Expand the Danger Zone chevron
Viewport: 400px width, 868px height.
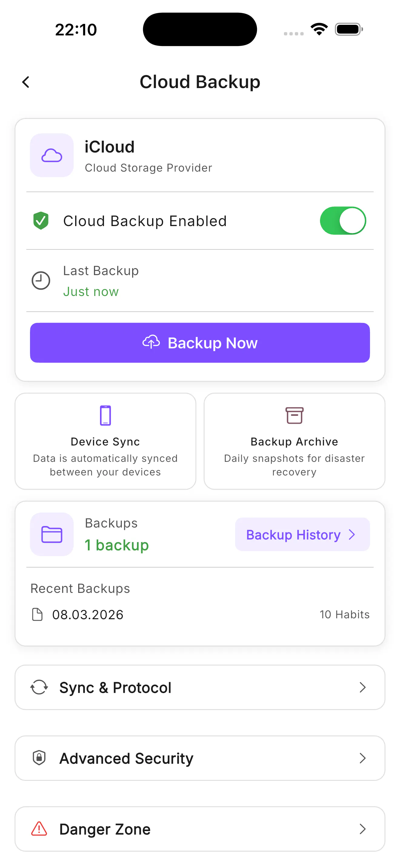pyautogui.click(x=362, y=829)
